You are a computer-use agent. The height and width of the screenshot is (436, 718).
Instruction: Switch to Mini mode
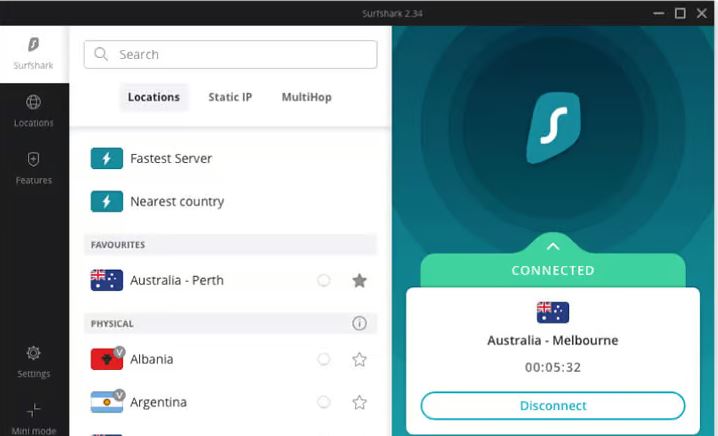33,419
